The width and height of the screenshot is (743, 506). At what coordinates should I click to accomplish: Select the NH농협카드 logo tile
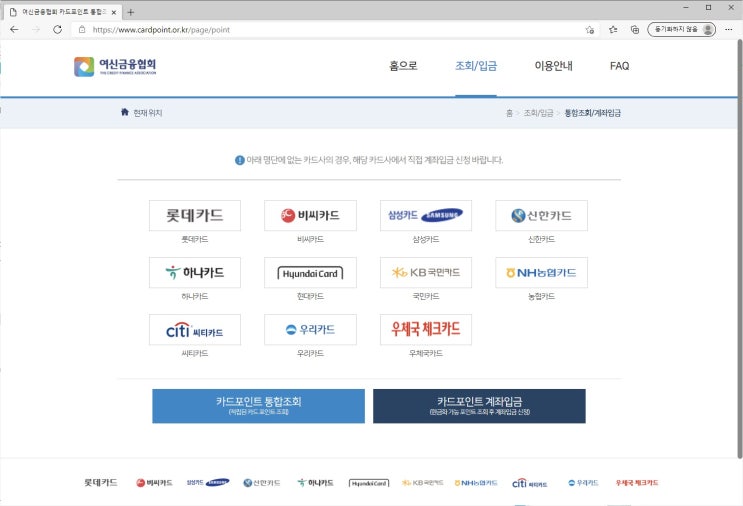tap(541, 272)
